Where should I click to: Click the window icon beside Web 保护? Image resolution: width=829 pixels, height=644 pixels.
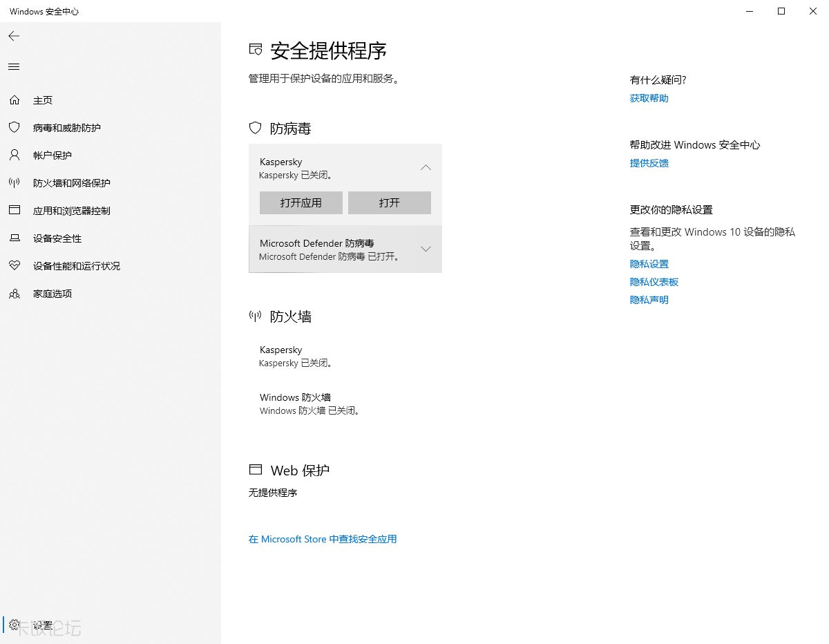(256, 470)
